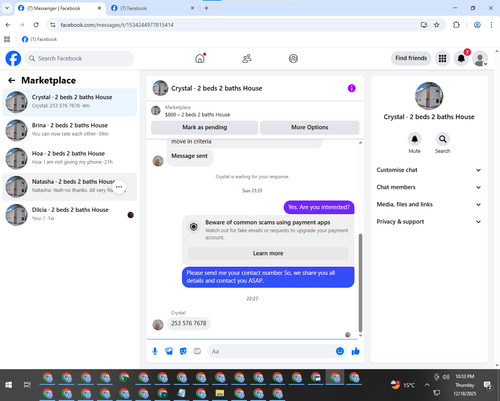Click the 253 576 7678 message

[x=189, y=323]
